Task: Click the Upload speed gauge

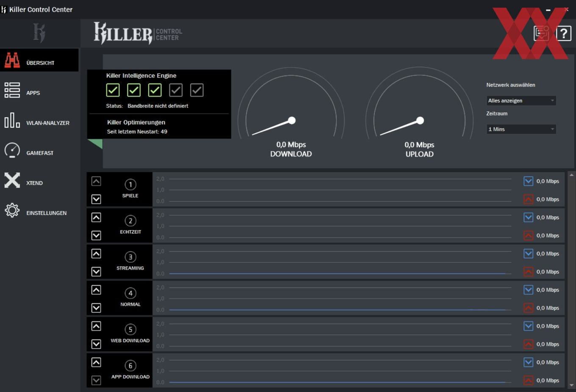Action: (x=419, y=104)
